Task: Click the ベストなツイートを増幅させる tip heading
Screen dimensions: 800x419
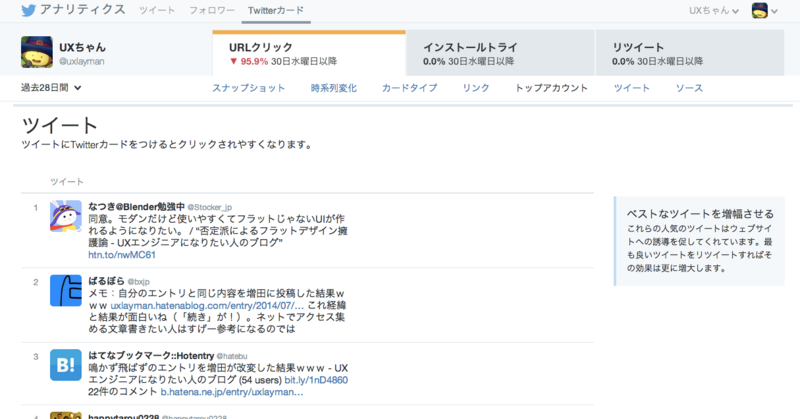Action: [700, 214]
